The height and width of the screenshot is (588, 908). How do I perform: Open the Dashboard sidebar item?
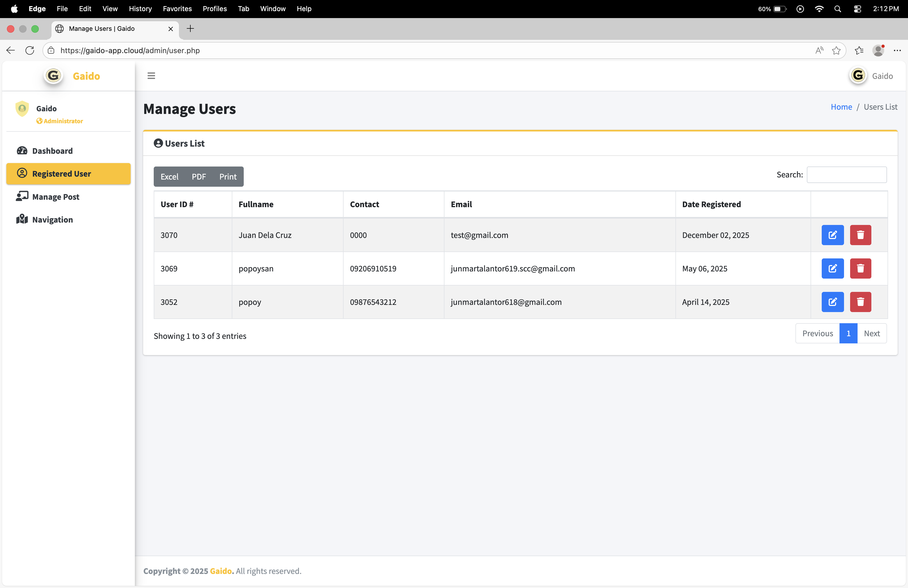coord(52,151)
